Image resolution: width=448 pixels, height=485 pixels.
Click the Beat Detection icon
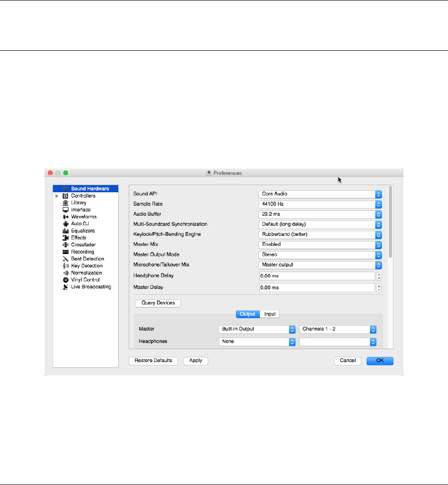click(x=65, y=259)
